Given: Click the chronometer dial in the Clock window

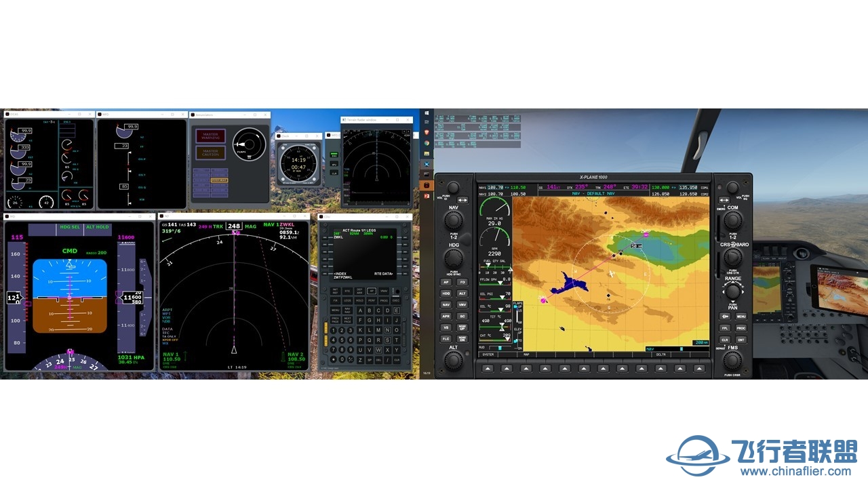Looking at the screenshot, I should [x=298, y=163].
